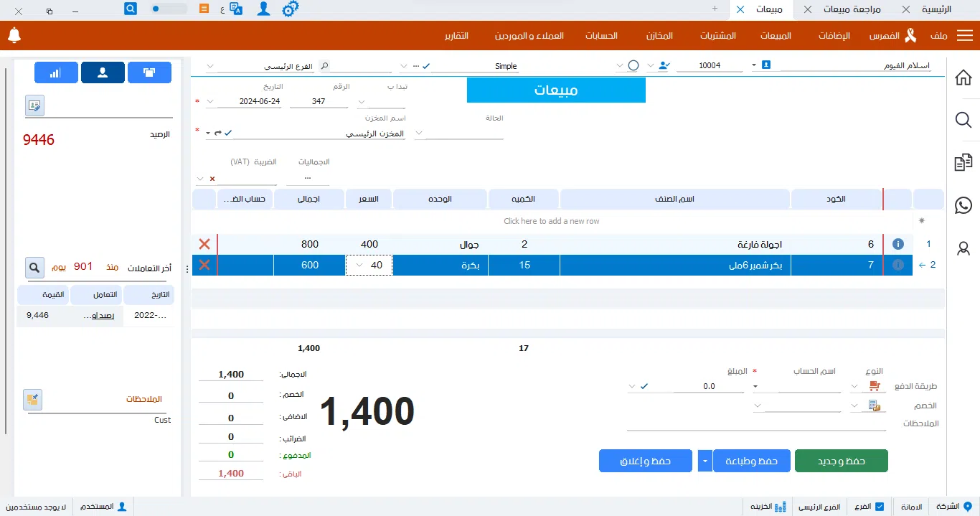Viewport: 980px width, 516px height.
Task: Open the WhatsApp icon in the right sidebar
Action: coord(963,205)
